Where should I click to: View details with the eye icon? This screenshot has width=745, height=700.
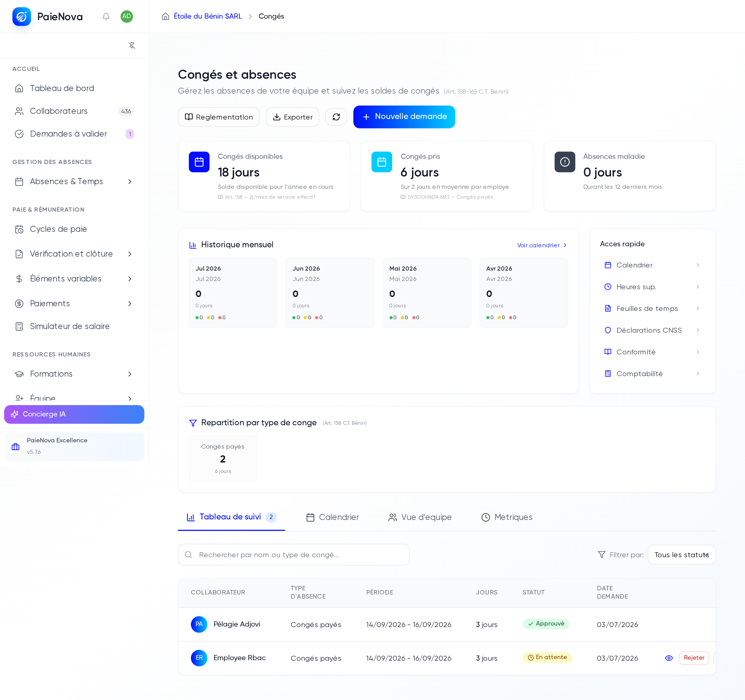pyautogui.click(x=668, y=658)
